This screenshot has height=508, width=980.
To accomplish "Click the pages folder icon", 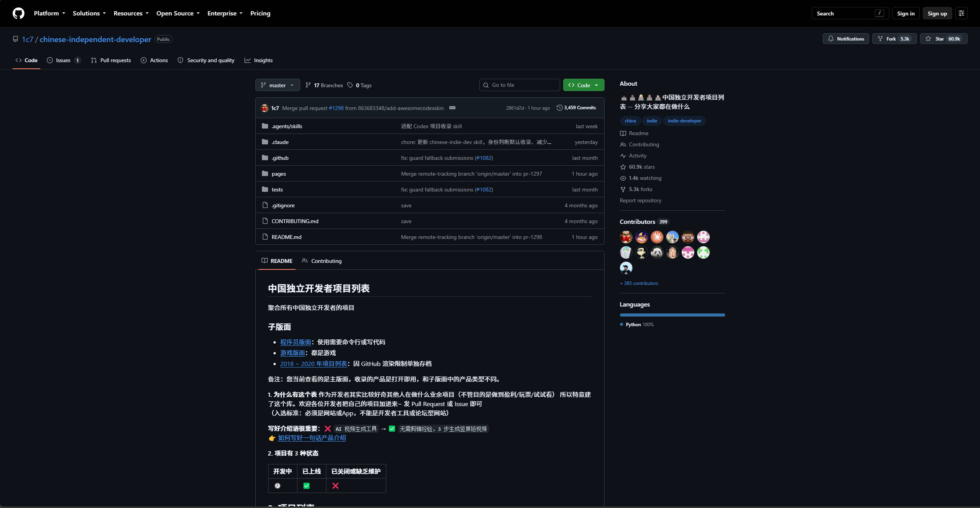I will pyautogui.click(x=265, y=174).
